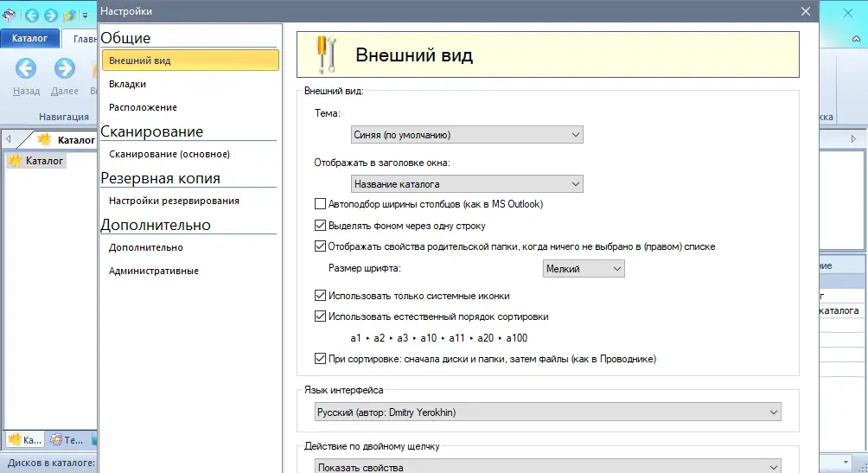Open the Язык интерфейса language dropdown
The height and width of the screenshot is (473, 868).
tap(547, 412)
